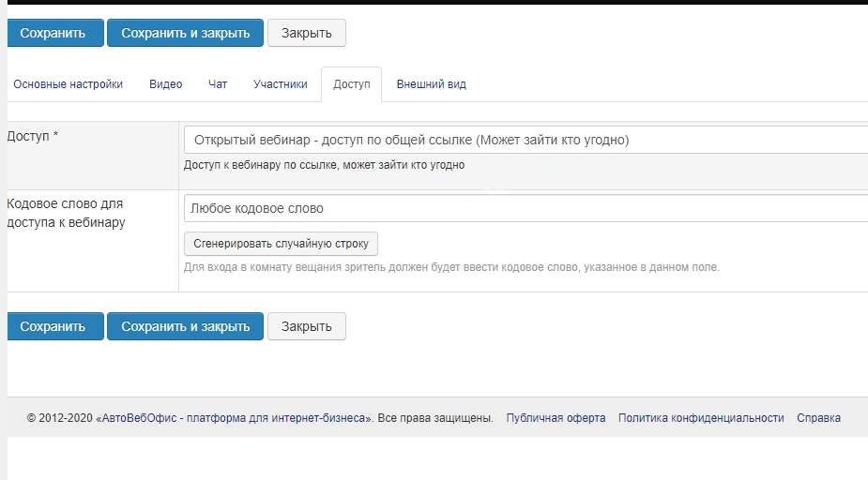Focus the Любое кодовое слово input field
The width and height of the screenshot is (868, 480).
(x=525, y=208)
